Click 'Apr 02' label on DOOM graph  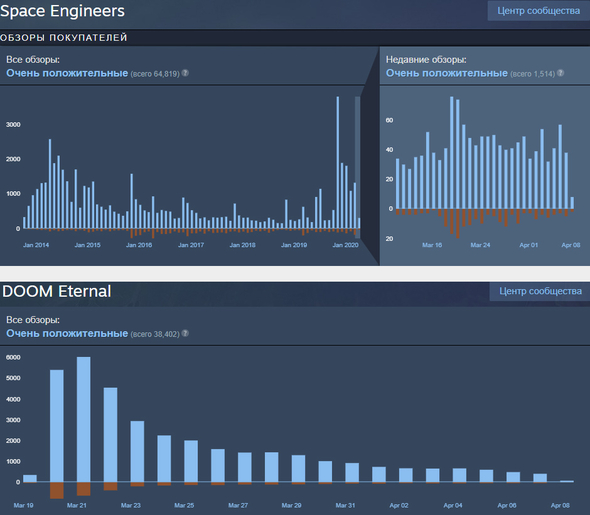pos(399,505)
